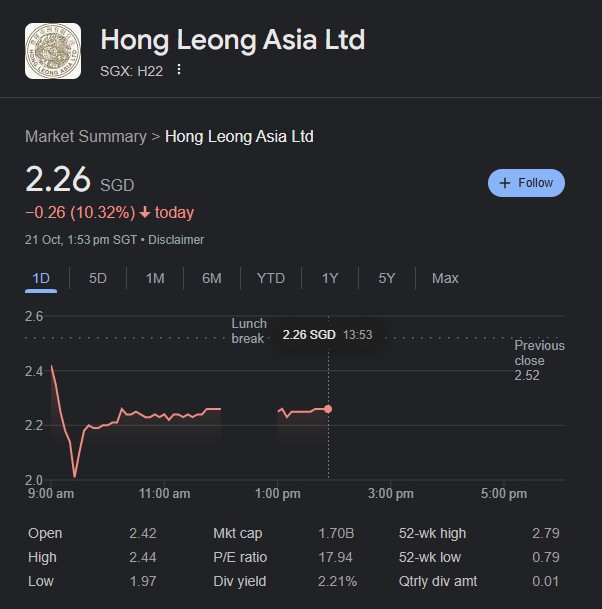Show the 6M chart range
The width and height of the screenshot is (602, 609).
[211, 278]
